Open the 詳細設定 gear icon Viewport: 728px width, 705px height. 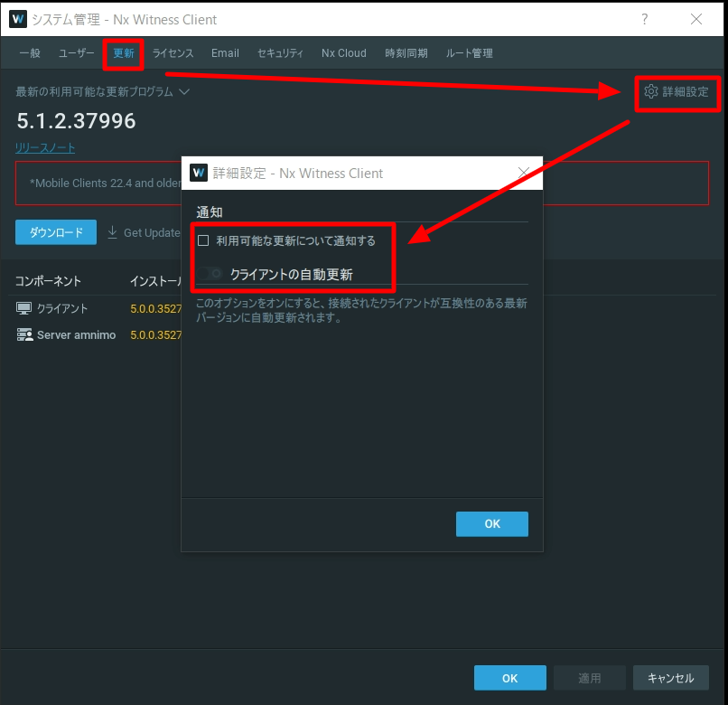[651, 91]
